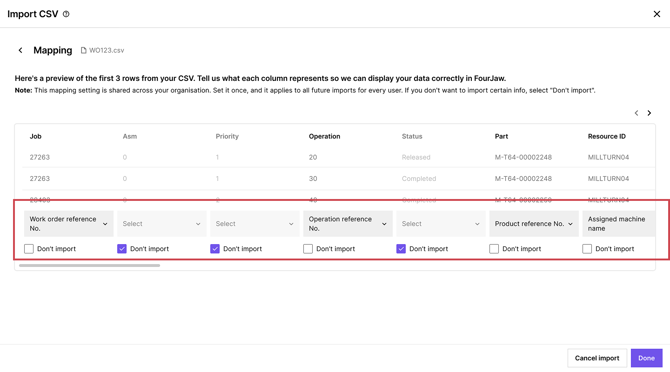
Task: Tick Don't import for the Part column
Action: pos(494,249)
